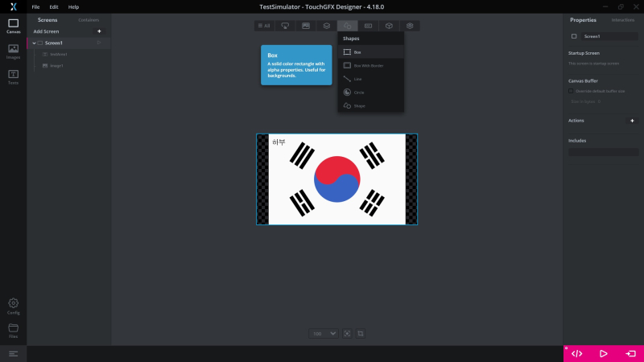Enable Override default buffer size checkbox
This screenshot has height=362, width=644.
click(x=571, y=91)
